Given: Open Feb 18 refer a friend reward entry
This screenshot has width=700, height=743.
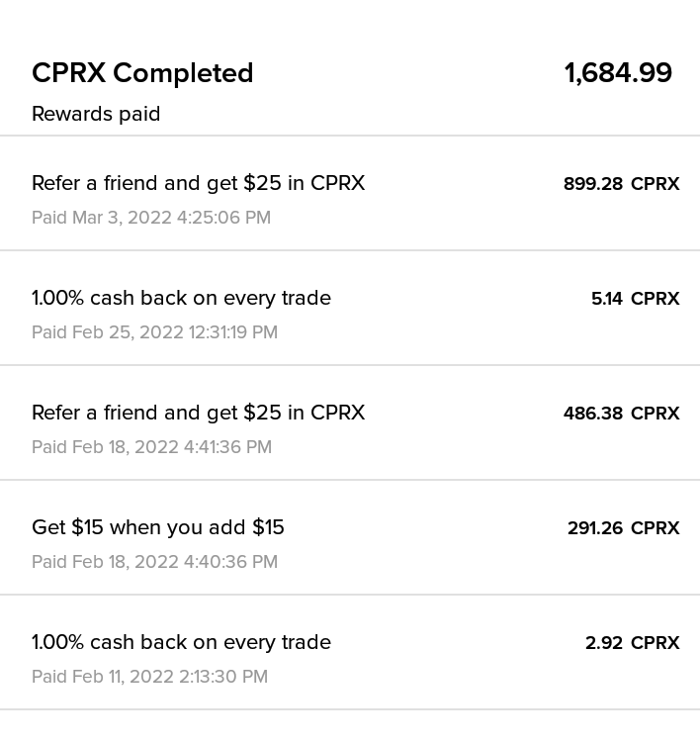Looking at the screenshot, I should [x=350, y=422].
